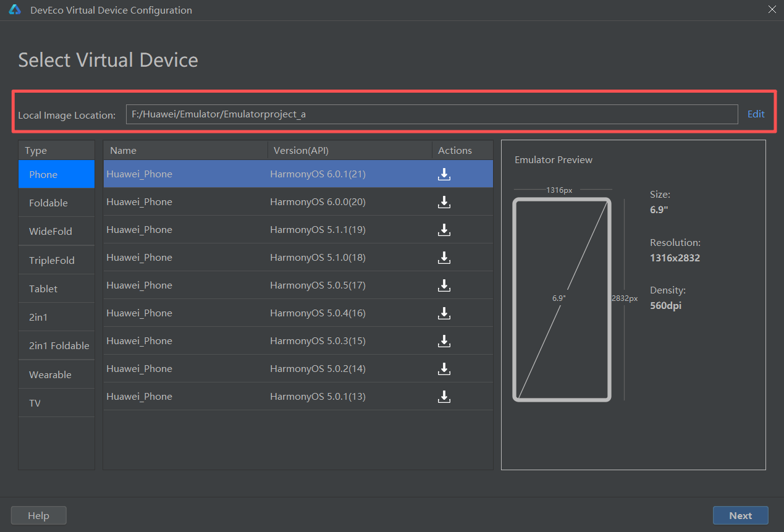Open the Help button
784x532 pixels.
coord(38,515)
